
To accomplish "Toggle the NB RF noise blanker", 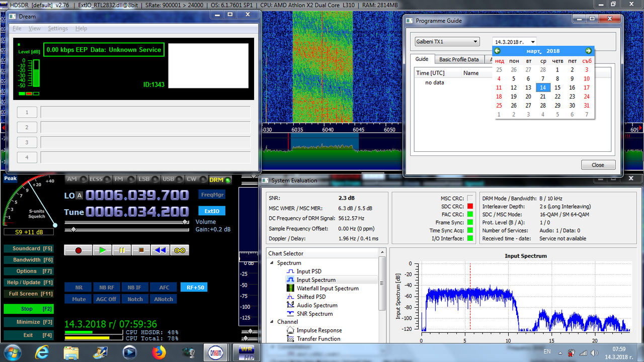I will point(107,288).
